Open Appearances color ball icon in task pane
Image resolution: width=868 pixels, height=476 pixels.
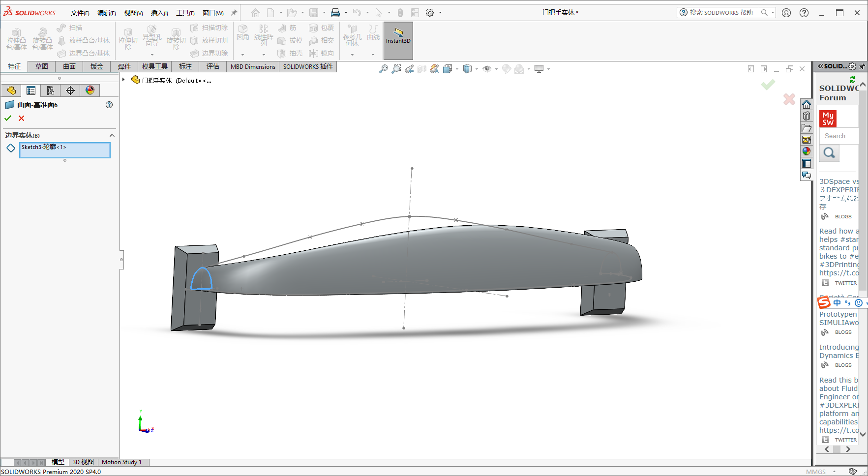pos(807,151)
